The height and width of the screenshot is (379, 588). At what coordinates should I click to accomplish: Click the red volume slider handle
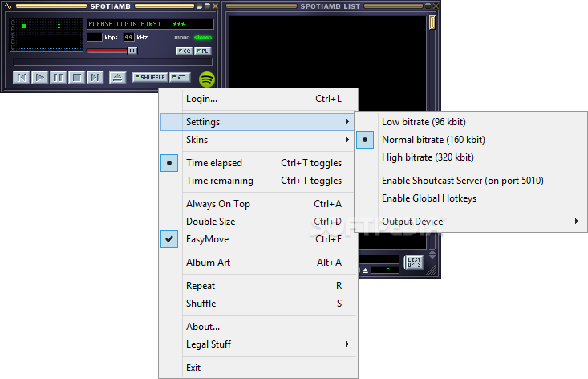tap(132, 51)
